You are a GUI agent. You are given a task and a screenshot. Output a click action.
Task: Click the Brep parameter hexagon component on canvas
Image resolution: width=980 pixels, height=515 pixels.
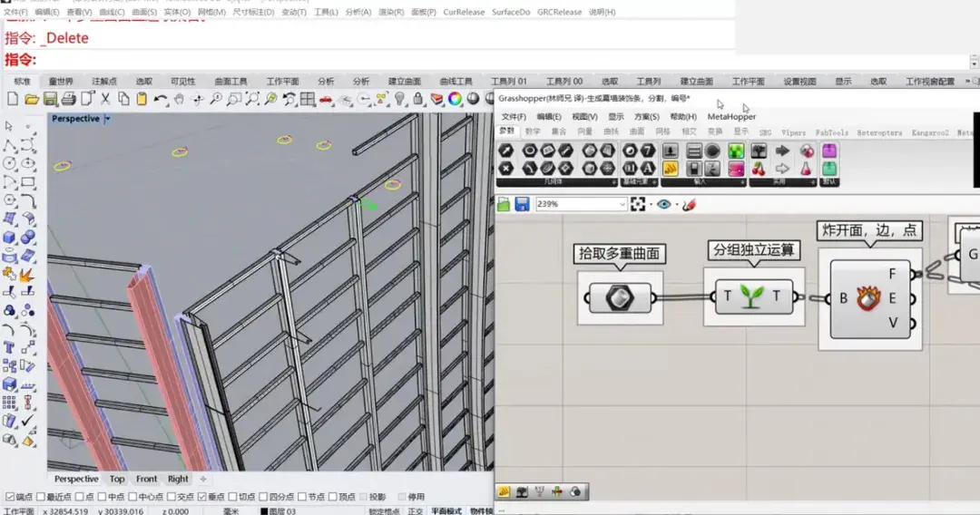coord(620,297)
